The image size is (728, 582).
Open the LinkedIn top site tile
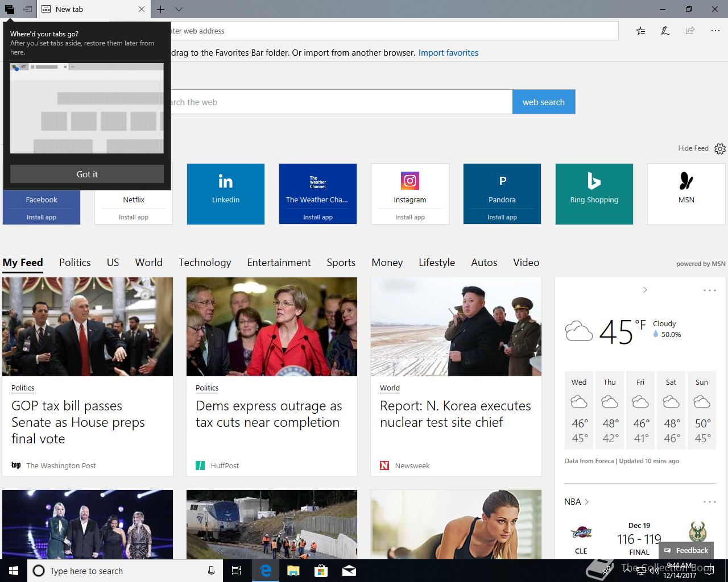coord(226,194)
